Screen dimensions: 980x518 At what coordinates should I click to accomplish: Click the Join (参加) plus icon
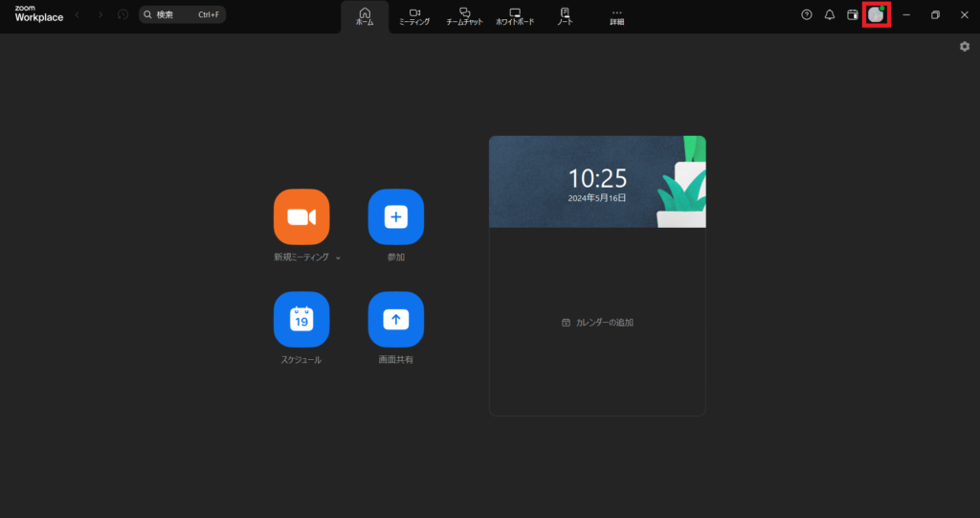tap(396, 216)
